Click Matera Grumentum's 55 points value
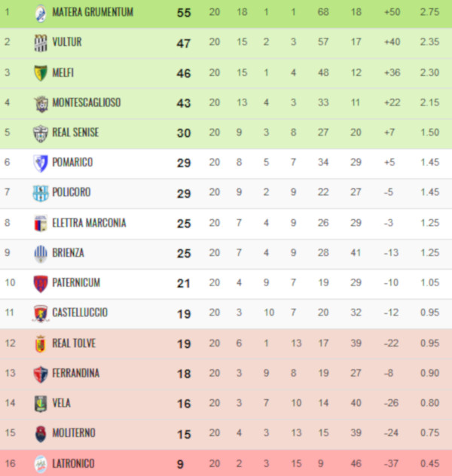Viewport: 452px width, 476px height. (x=184, y=13)
